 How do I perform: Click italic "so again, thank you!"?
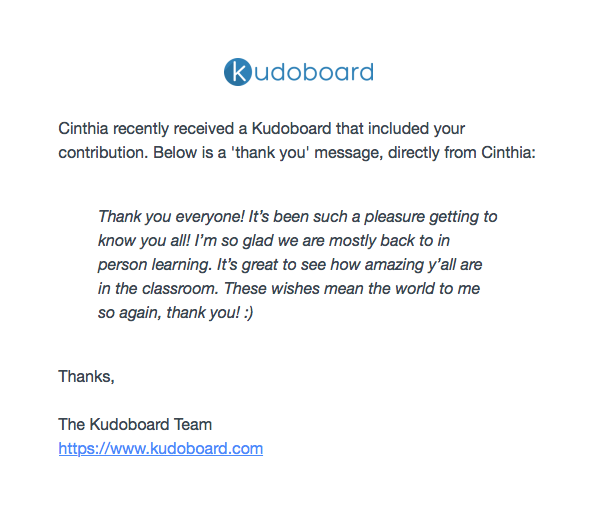pos(169,313)
